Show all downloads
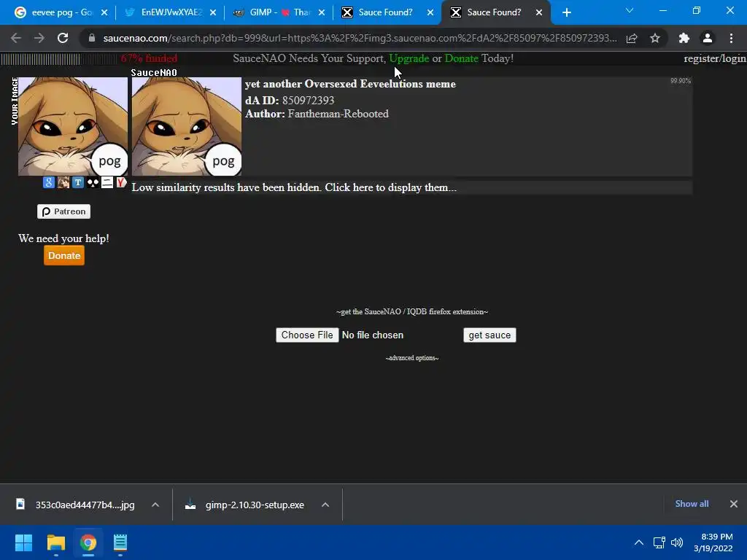 692,504
